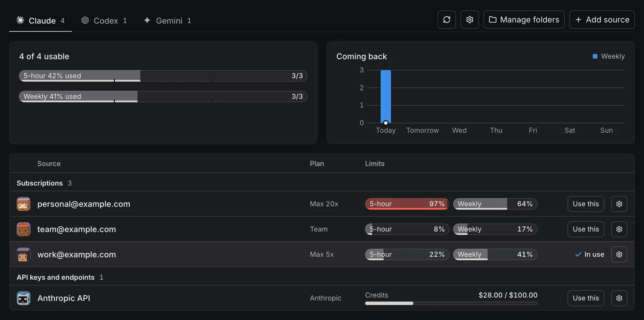The image size is (644, 320).
Task: Click the Plan column header
Action: (x=317, y=164)
